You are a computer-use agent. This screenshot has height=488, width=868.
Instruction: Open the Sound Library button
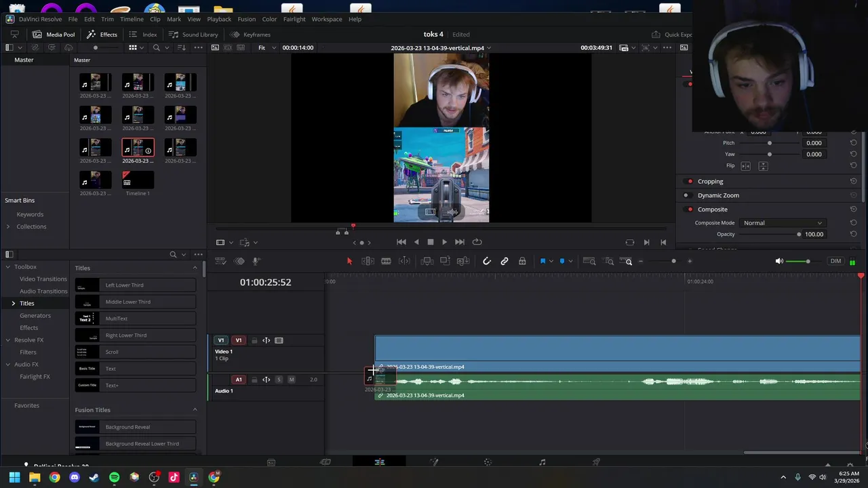point(193,35)
